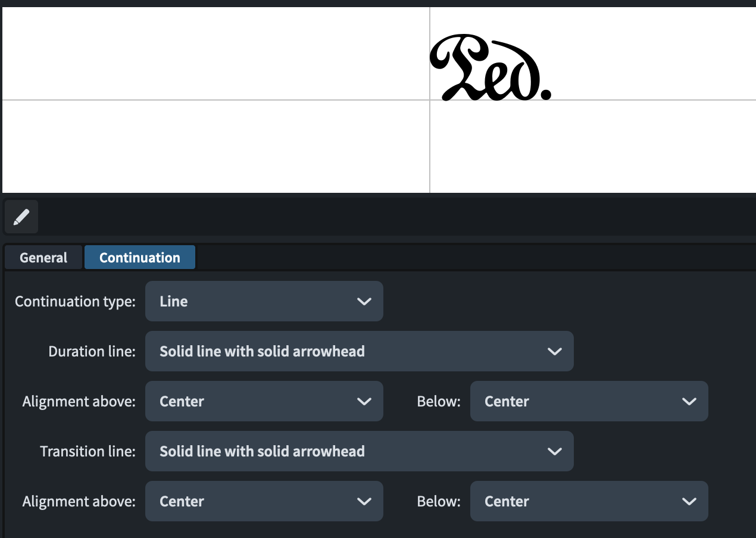Click the pencil edit icon
The width and height of the screenshot is (756, 538).
[x=21, y=217]
